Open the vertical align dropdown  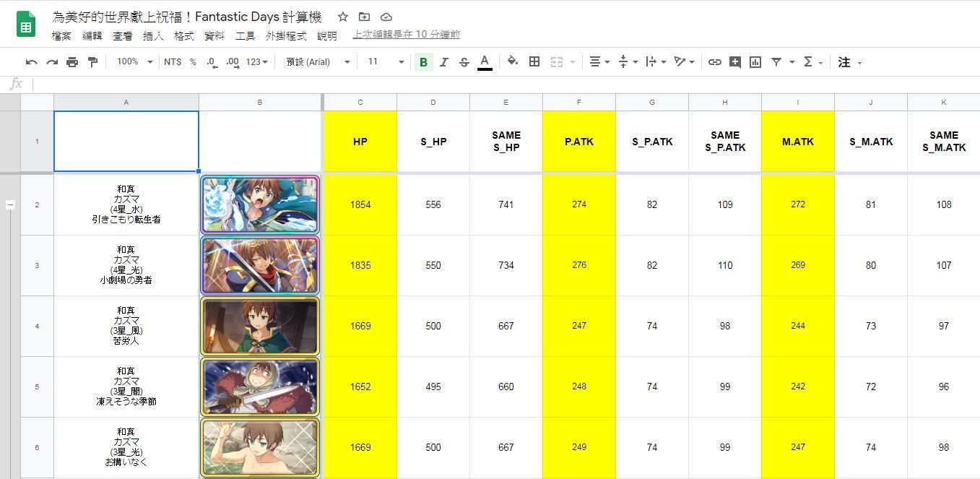(628, 62)
